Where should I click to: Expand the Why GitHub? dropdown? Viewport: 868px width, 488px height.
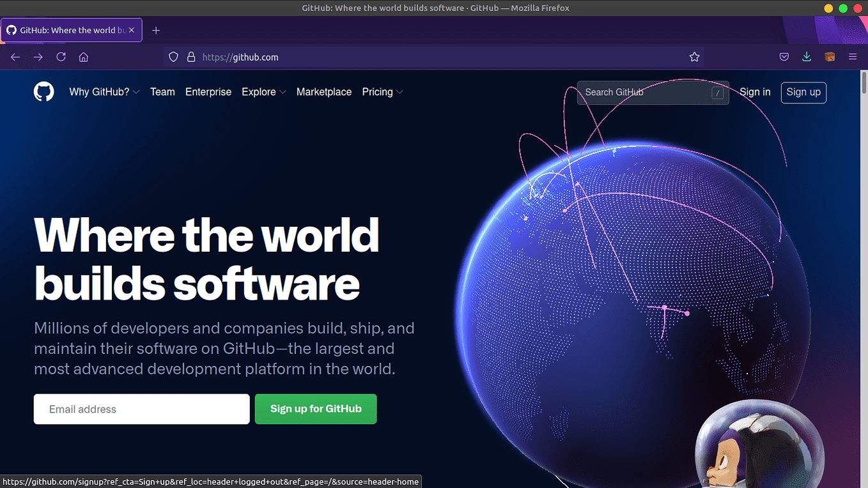click(x=104, y=92)
